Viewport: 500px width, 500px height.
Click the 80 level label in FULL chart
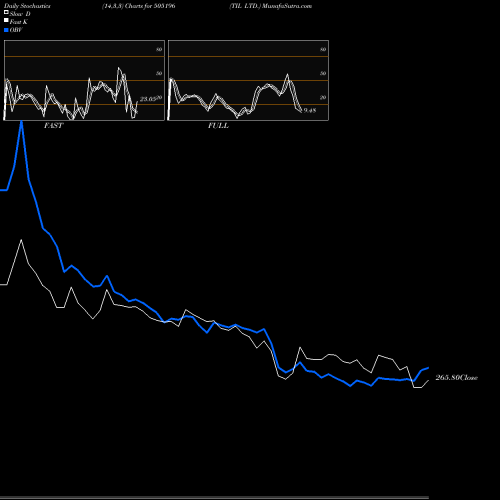323,49
